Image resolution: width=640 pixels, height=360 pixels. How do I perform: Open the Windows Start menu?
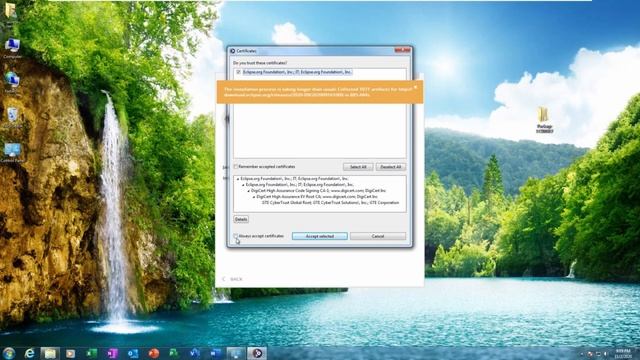tap(9, 353)
